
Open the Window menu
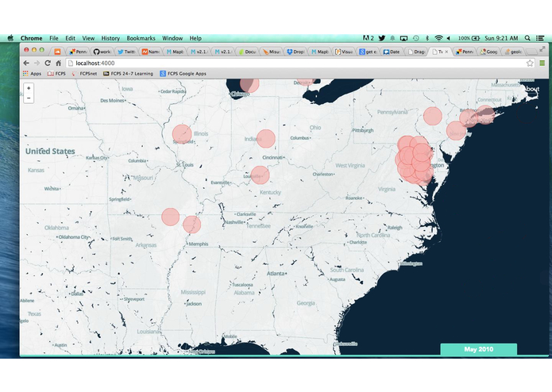[x=172, y=38]
